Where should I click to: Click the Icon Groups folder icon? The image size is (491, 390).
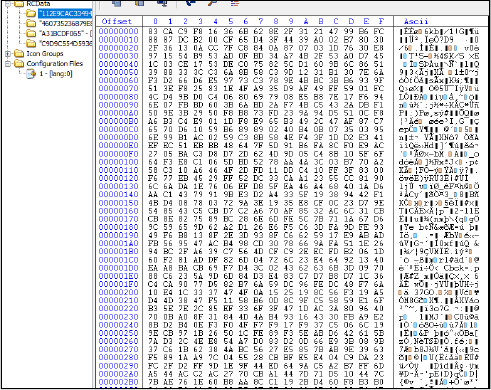point(19,53)
